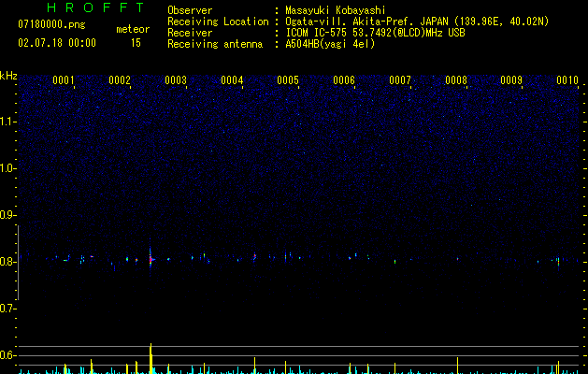The width and height of the screenshot is (588, 374).
Task: Click the 0005 minute marker
Action: pos(288,80)
